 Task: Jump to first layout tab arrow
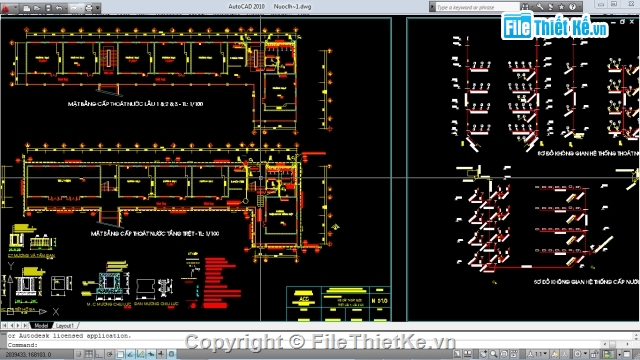[x=5, y=326]
